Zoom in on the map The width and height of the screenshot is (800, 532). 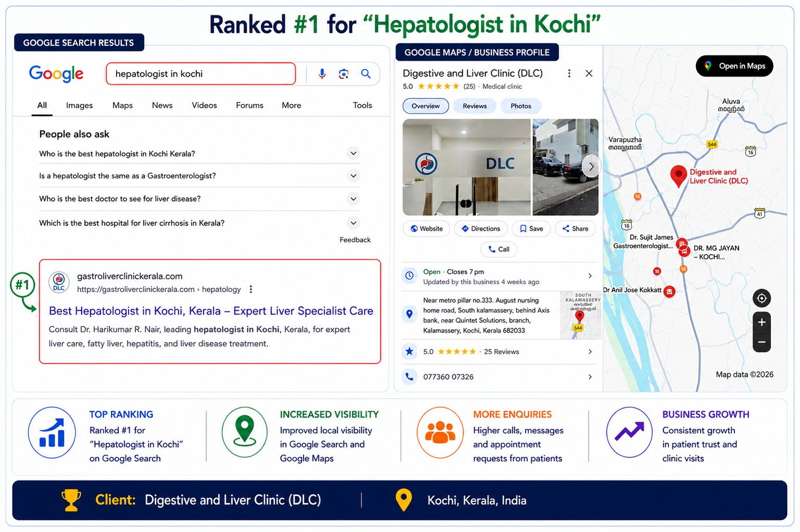[761, 322]
